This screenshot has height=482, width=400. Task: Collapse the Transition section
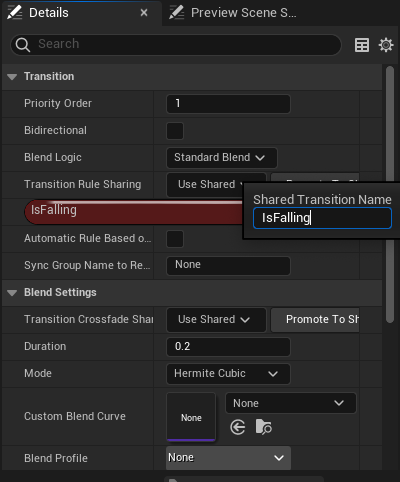click(x=12, y=77)
